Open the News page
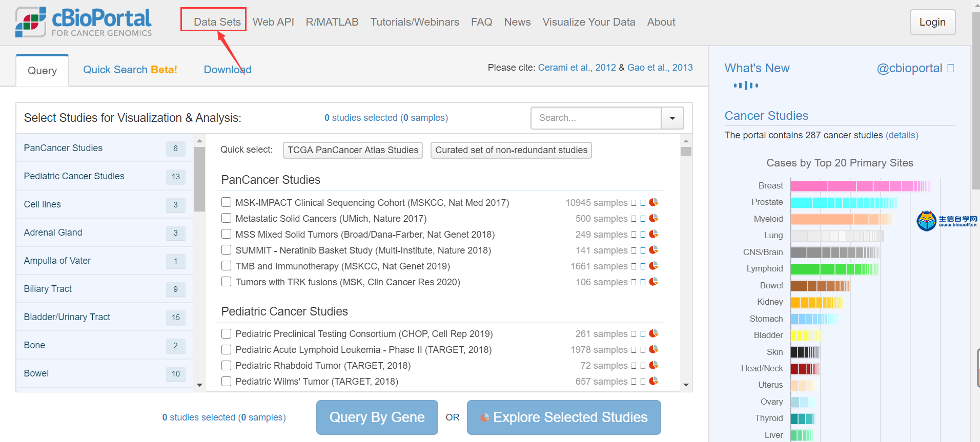The image size is (980, 442). point(517,22)
